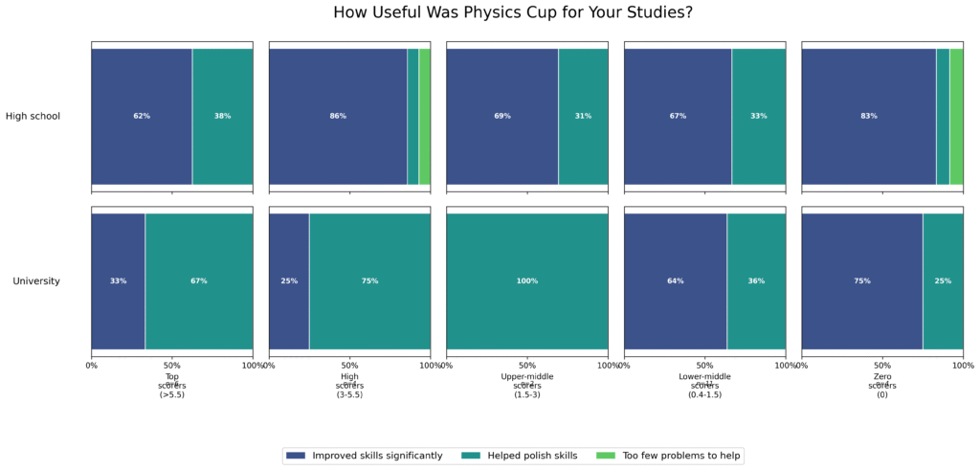Click the 'Helped polish skills' legend text
The image size is (980, 470).
[x=533, y=456]
